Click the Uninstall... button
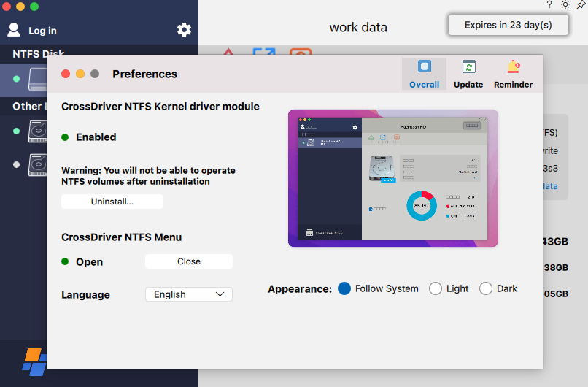Image resolution: width=588 pixels, height=387 pixels. 112,202
